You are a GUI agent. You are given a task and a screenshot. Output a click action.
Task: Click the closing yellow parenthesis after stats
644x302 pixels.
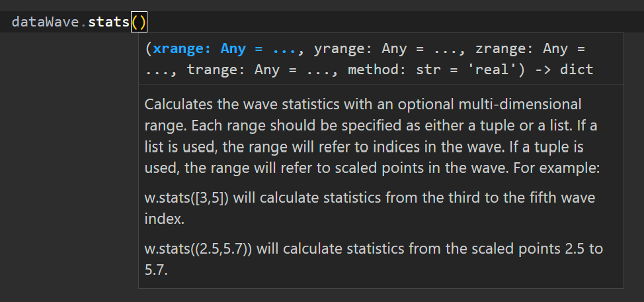click(x=143, y=22)
